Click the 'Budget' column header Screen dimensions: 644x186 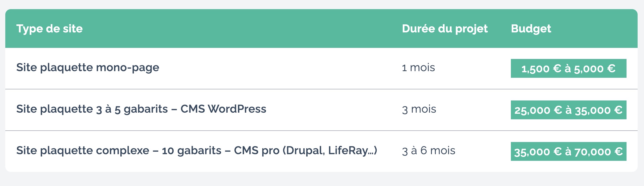pos(531,29)
